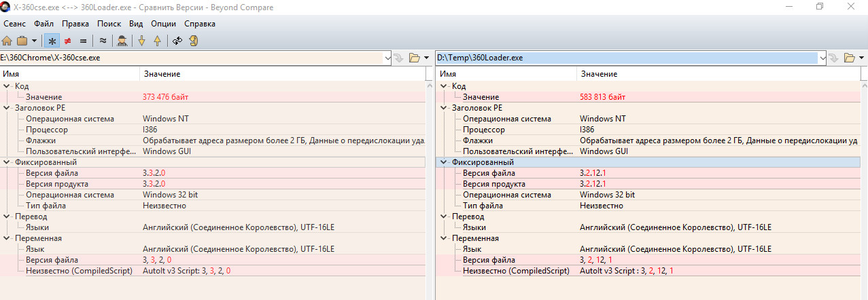Open left path history dropdown
Viewport: 868px width, 300px height.
[x=388, y=58]
